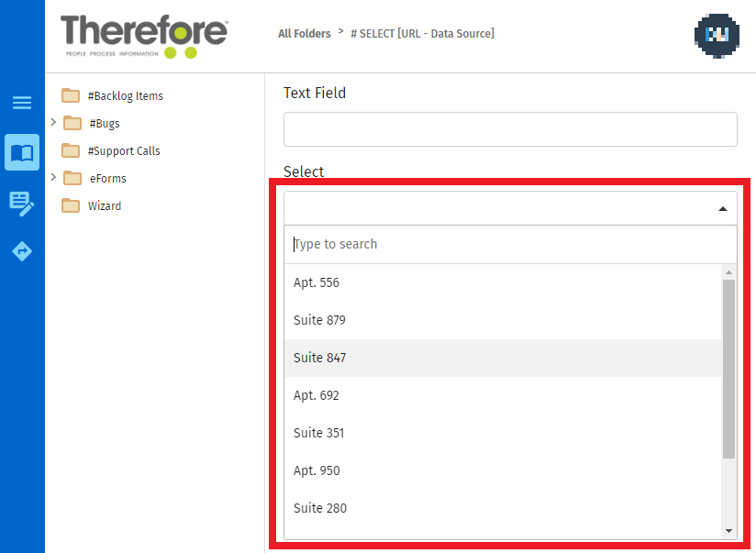756x553 pixels.
Task: Select the open book sidebar icon
Action: 22,152
